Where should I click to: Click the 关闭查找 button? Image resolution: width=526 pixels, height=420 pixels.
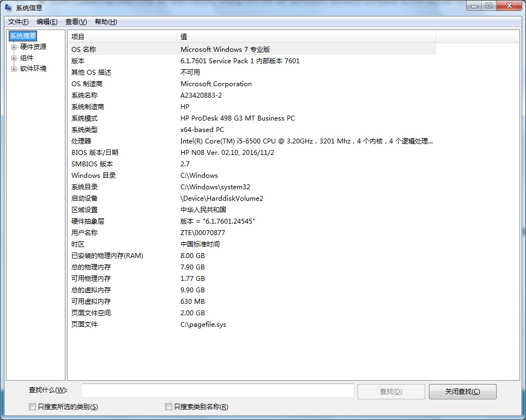point(462,391)
